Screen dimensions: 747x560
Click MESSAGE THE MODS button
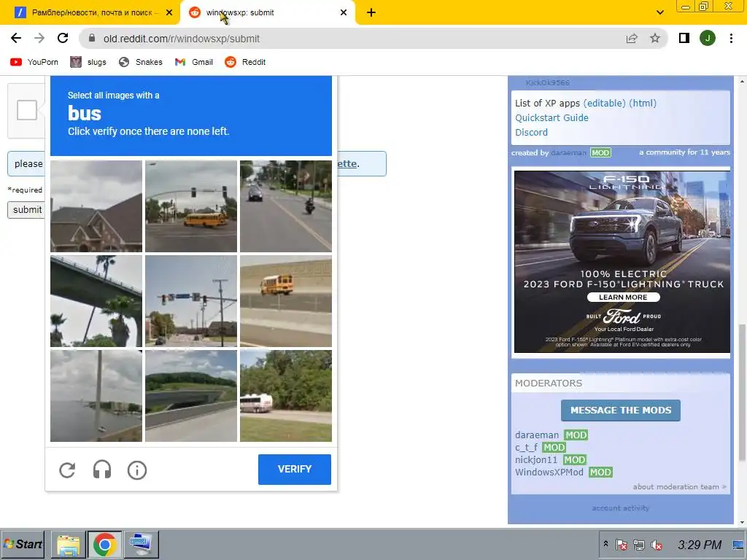click(620, 411)
